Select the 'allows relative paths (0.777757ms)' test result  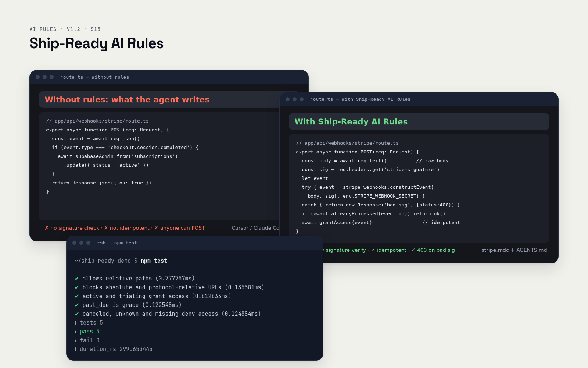point(139,279)
